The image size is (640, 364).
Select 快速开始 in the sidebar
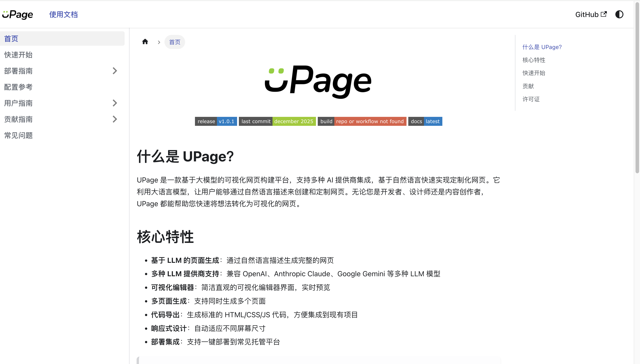(18, 55)
